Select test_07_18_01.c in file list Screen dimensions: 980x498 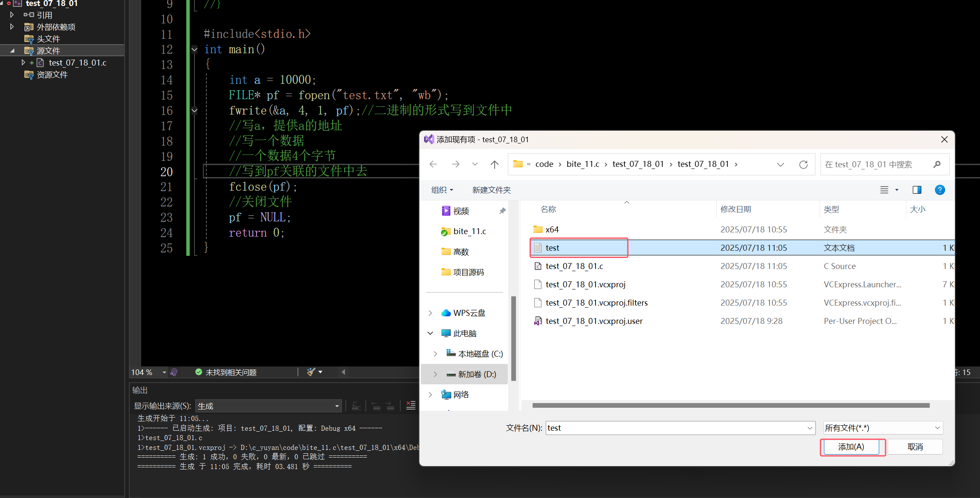pos(574,266)
